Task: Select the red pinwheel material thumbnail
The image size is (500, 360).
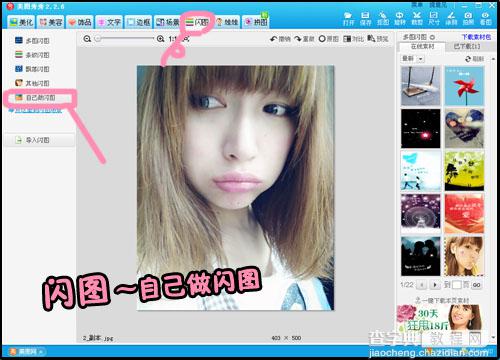Action: click(464, 86)
